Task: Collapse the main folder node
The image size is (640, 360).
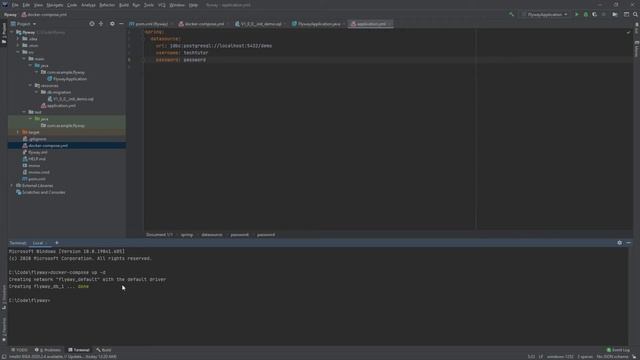Action: pyautogui.click(x=24, y=59)
